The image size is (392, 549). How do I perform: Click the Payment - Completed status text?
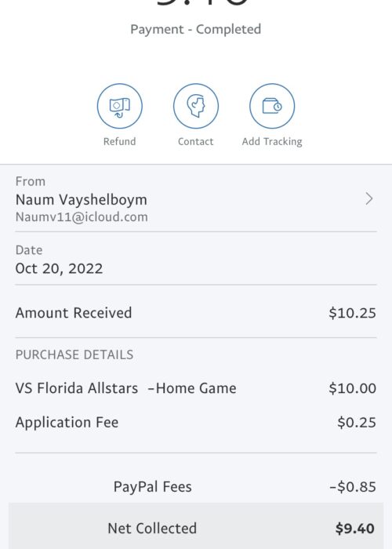196,29
